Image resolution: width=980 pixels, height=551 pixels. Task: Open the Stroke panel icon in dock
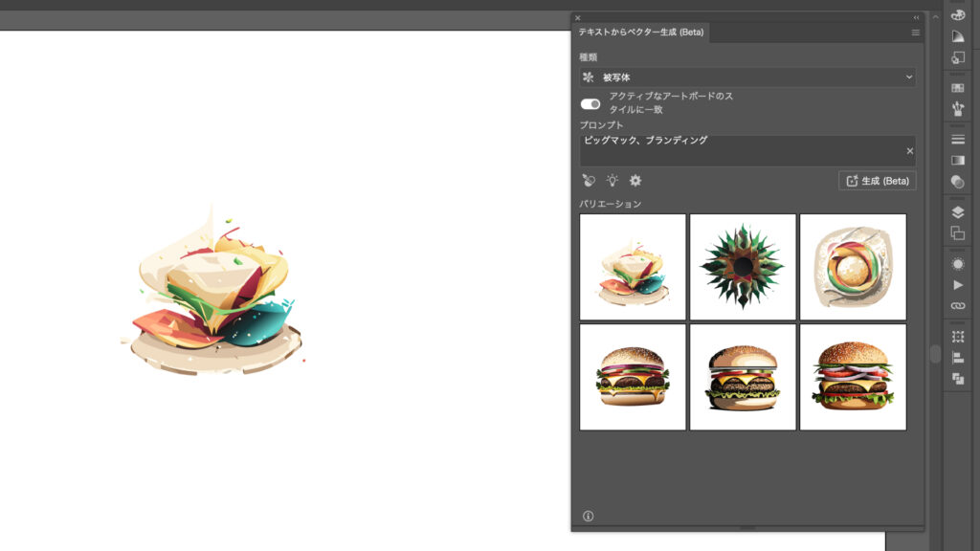(x=957, y=140)
